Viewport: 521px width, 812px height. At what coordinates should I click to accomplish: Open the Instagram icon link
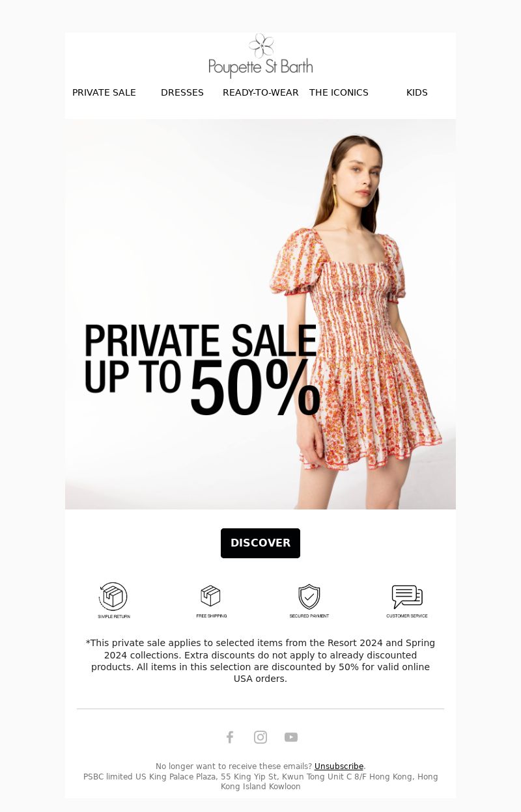point(260,737)
